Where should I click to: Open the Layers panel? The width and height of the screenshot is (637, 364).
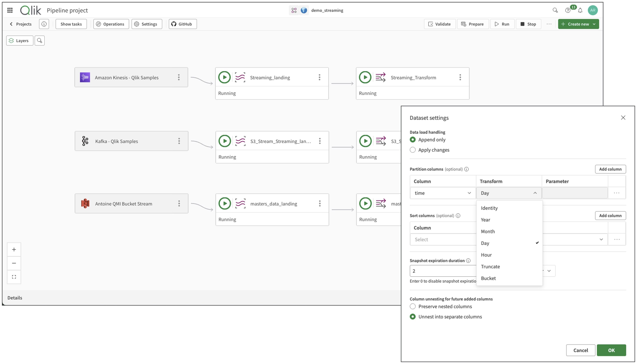pos(19,40)
